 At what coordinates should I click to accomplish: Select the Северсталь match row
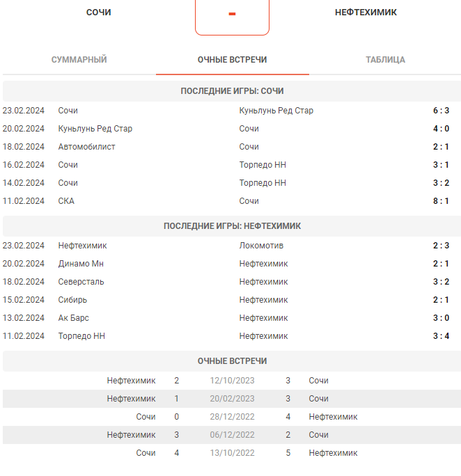click(x=230, y=282)
